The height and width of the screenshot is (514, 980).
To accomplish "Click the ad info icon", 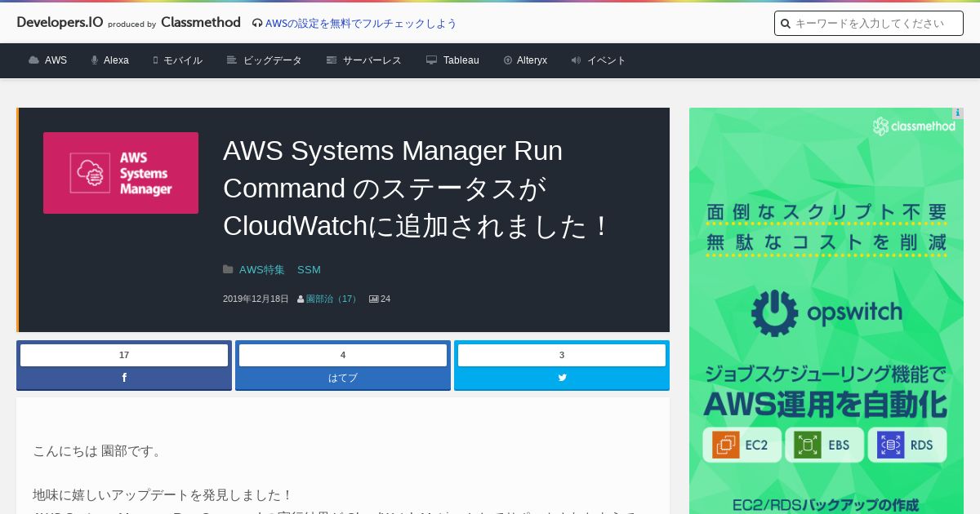I will click(x=958, y=113).
